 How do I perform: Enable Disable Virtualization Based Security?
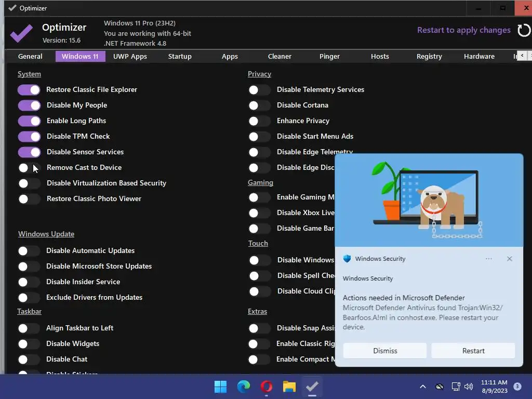coord(29,183)
